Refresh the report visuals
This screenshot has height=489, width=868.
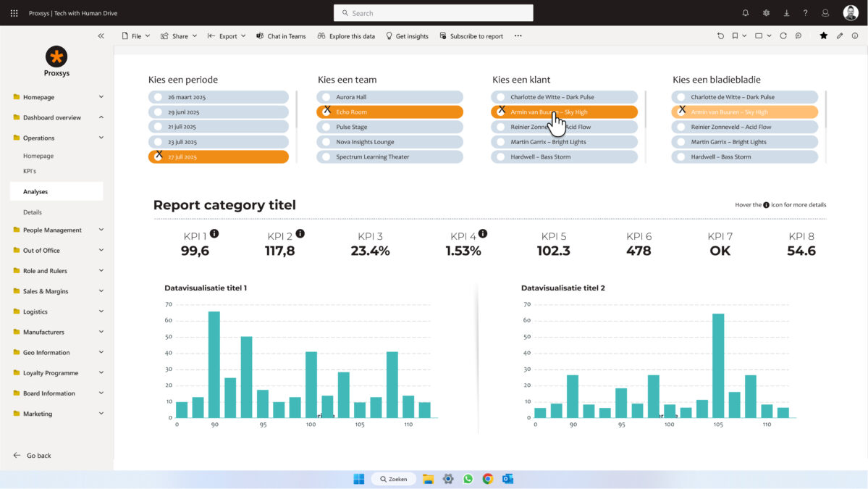(x=783, y=35)
